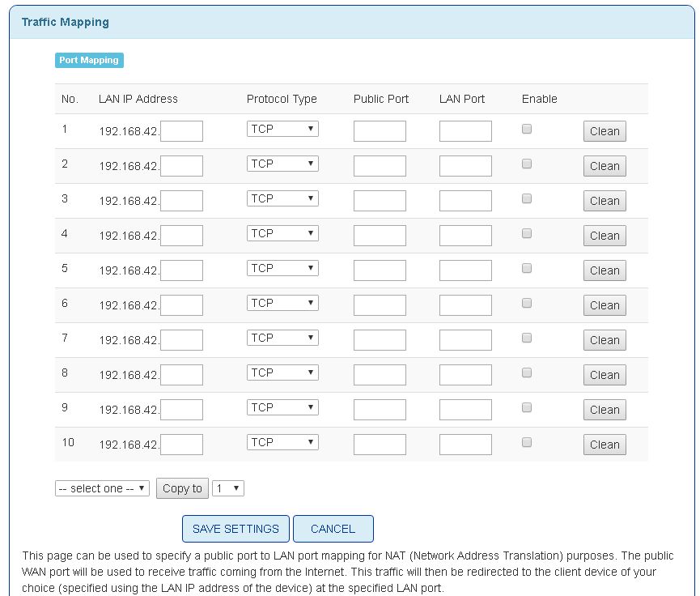Screen dimensions: 700x596
Task: Open the Copy to row number dropdown
Action: point(227,488)
